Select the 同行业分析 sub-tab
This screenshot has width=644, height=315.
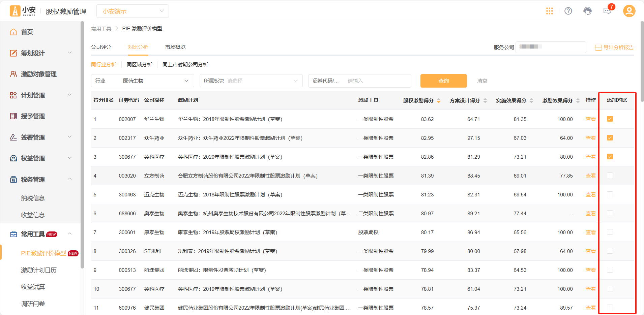[104, 65]
